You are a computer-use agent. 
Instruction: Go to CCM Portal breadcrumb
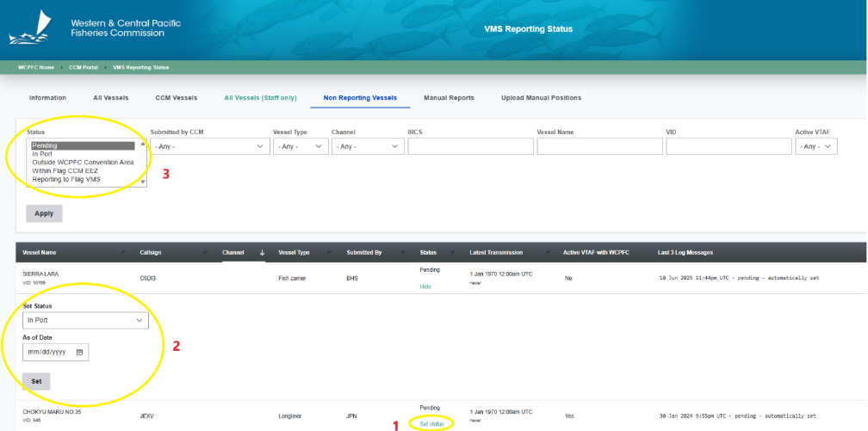83,67
